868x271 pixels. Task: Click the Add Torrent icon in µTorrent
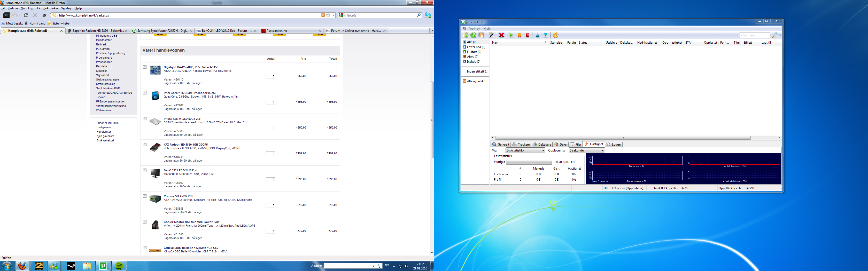(465, 35)
